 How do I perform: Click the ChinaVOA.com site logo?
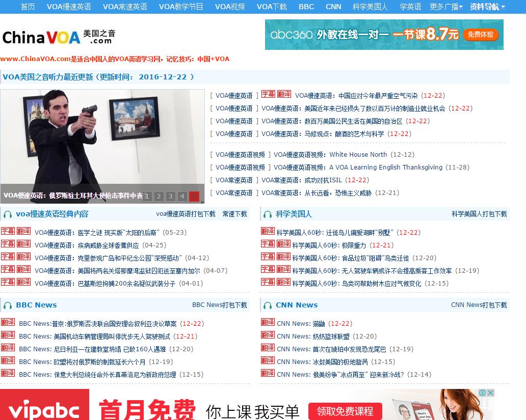59,37
